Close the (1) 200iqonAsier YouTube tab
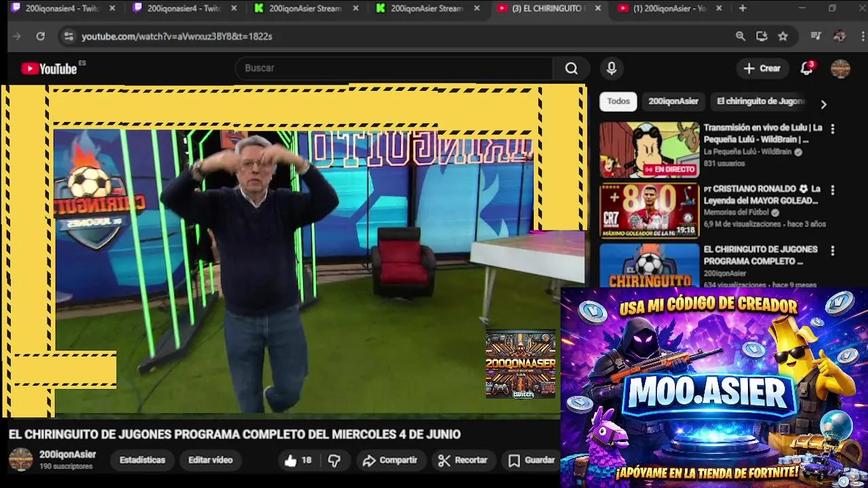The image size is (868, 488). tap(719, 8)
